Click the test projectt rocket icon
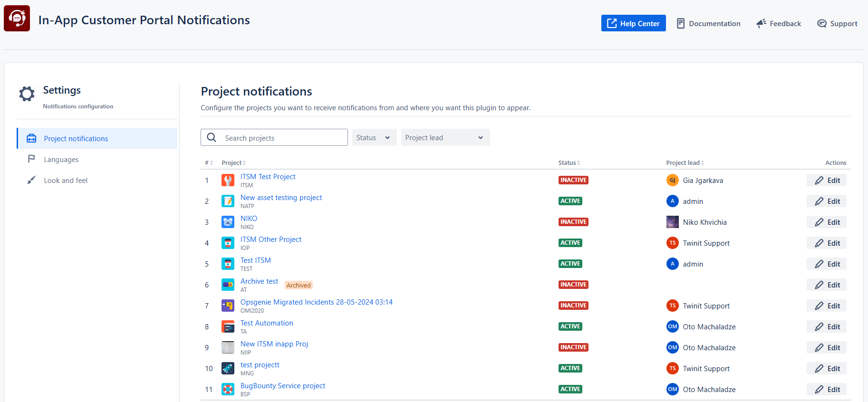This screenshot has width=868, height=402. (228, 368)
